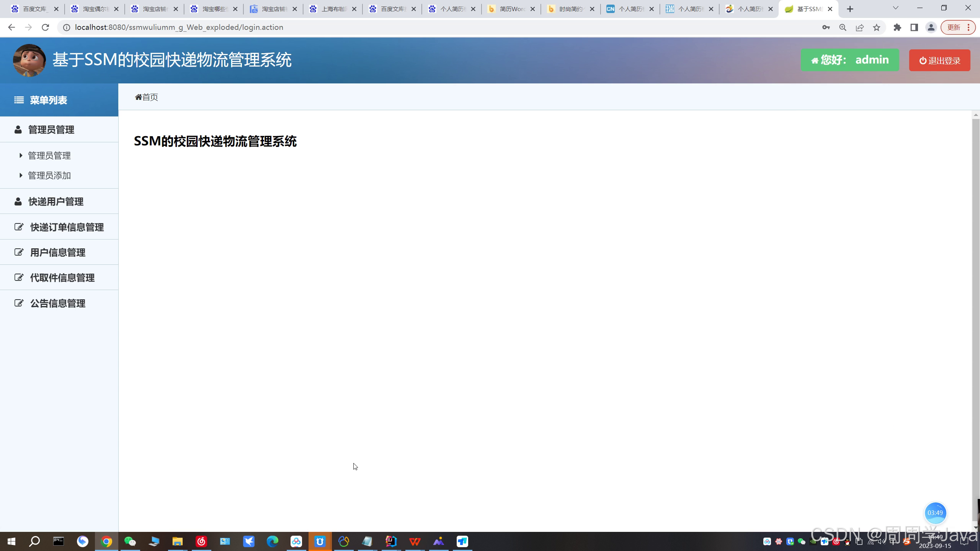This screenshot has width=980, height=551.
Task: Reload the page with refresh icon
Action: click(45, 28)
